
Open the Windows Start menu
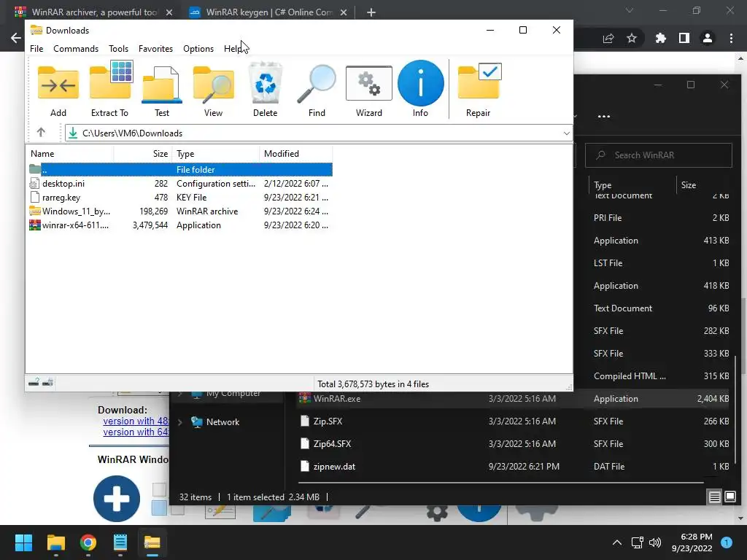coord(23,542)
